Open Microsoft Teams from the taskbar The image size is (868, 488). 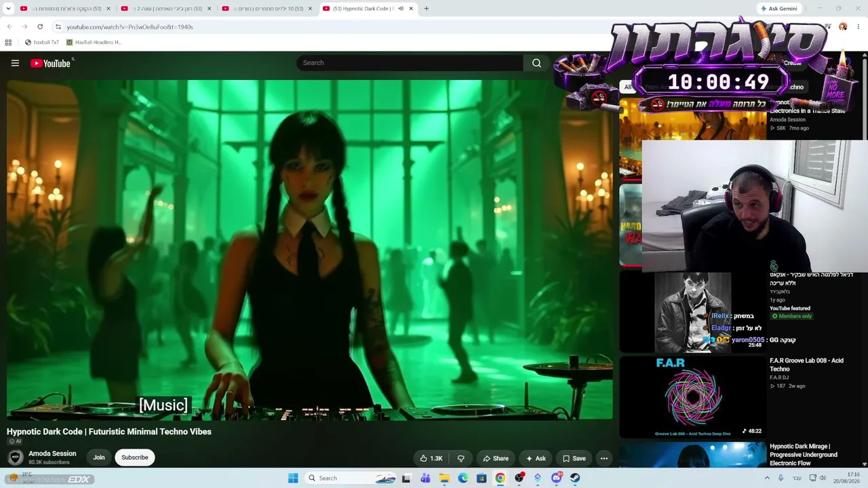click(x=425, y=478)
